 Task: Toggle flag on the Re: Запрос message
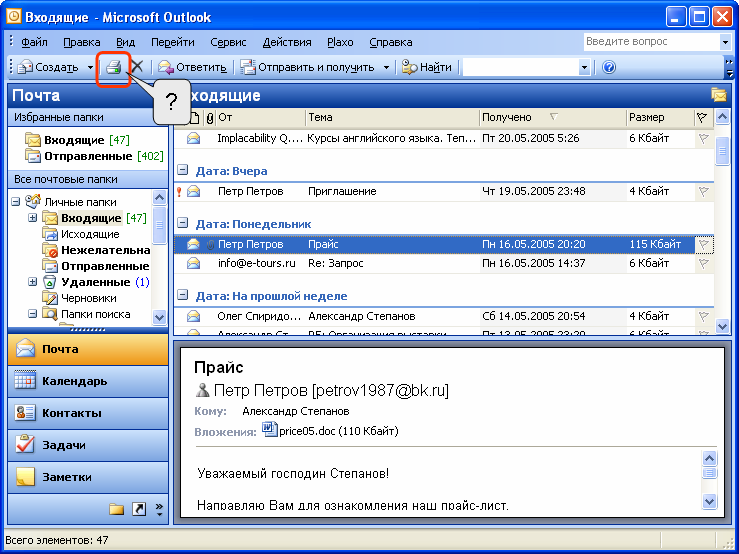704,263
